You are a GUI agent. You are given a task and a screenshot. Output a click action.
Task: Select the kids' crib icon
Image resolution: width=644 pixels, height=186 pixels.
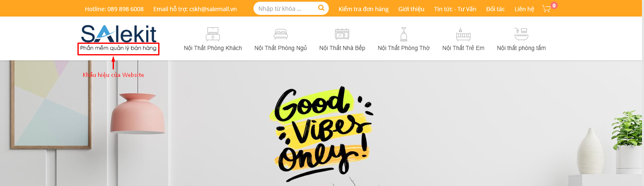pos(463,33)
